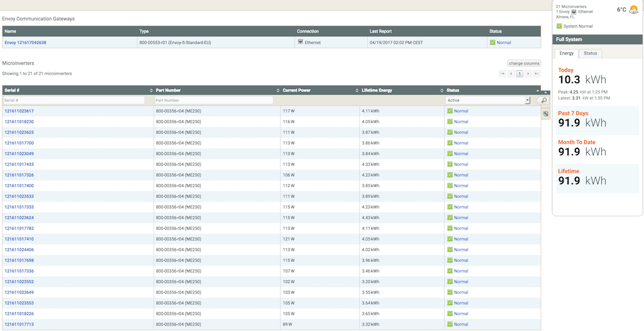Sort by the Current Power column header

[296, 90]
